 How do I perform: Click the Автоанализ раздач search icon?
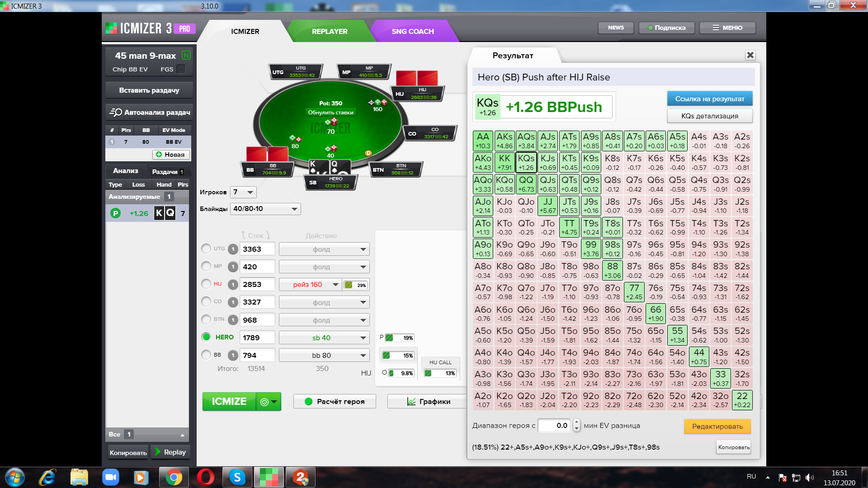pyautogui.click(x=115, y=112)
